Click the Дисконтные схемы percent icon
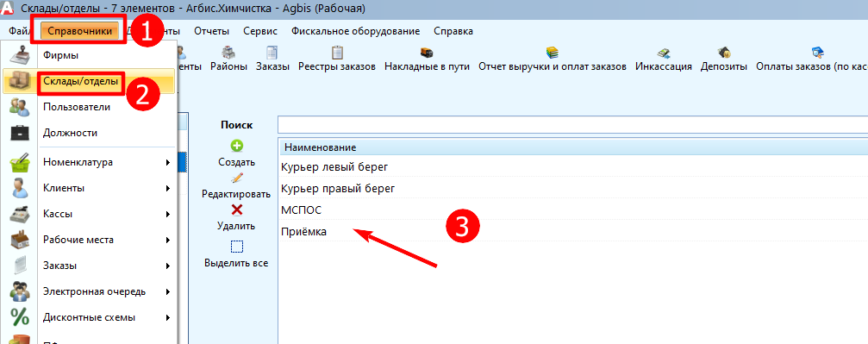868x344 pixels. click(20, 317)
